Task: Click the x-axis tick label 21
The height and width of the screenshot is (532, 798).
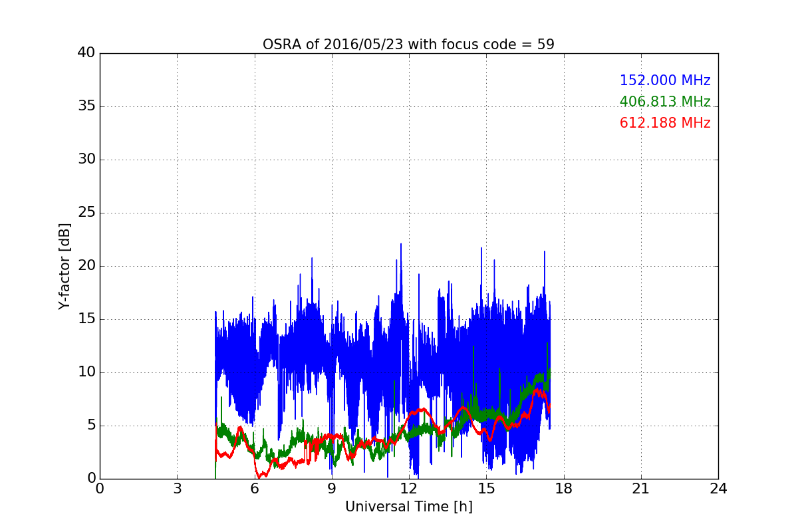Action: [640, 489]
